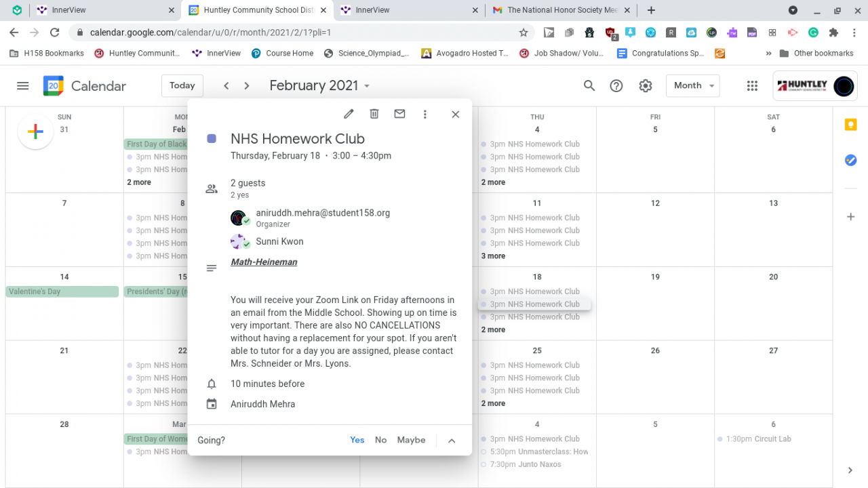Open the Calendar help menu
This screenshot has width=868, height=488.
[x=616, y=86]
